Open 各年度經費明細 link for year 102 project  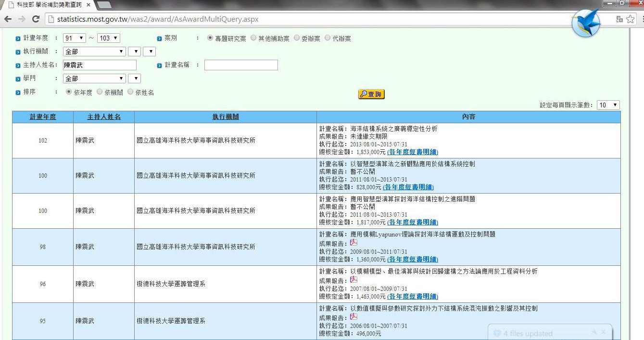click(x=412, y=152)
